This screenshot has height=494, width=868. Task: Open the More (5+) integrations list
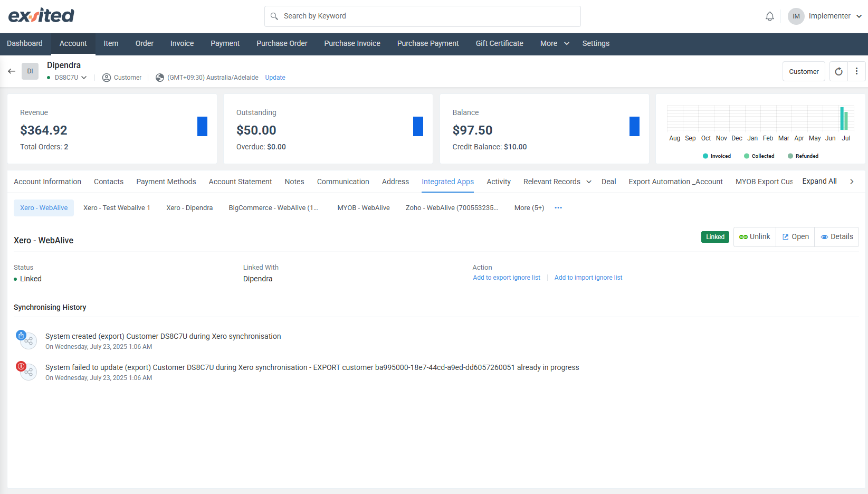[x=529, y=208]
